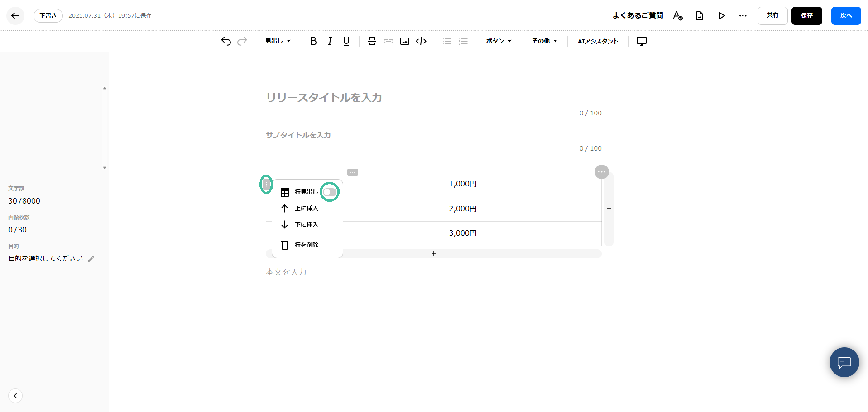Image resolution: width=868 pixels, height=412 pixels.
Task: Undo the last change
Action: tap(226, 41)
